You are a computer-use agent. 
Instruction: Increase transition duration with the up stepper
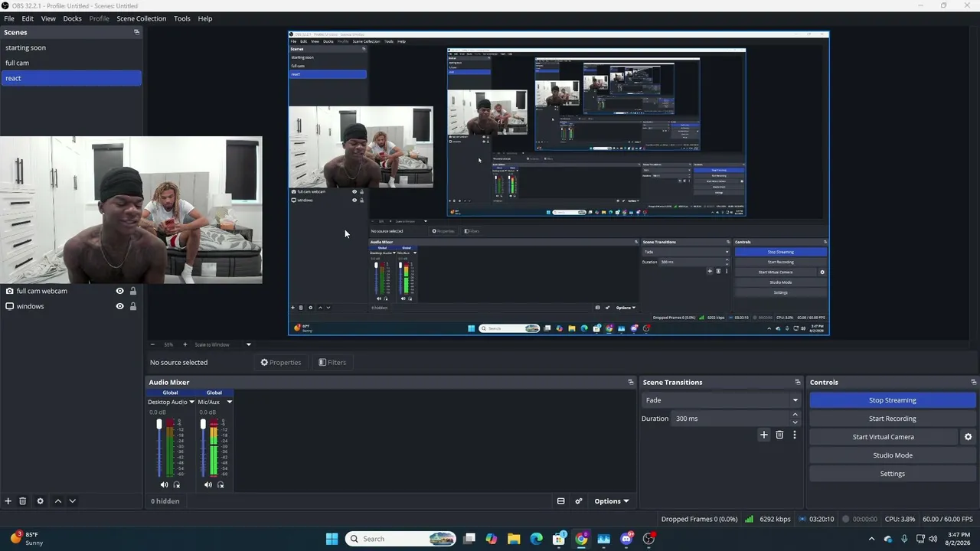click(795, 415)
